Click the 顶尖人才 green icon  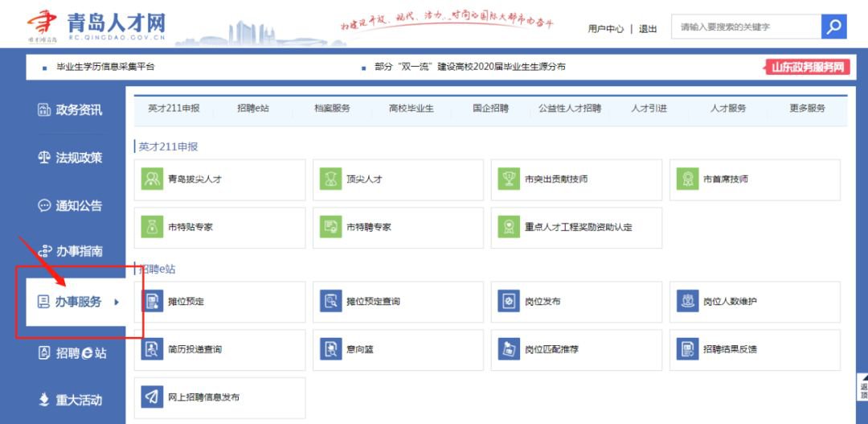(330, 179)
